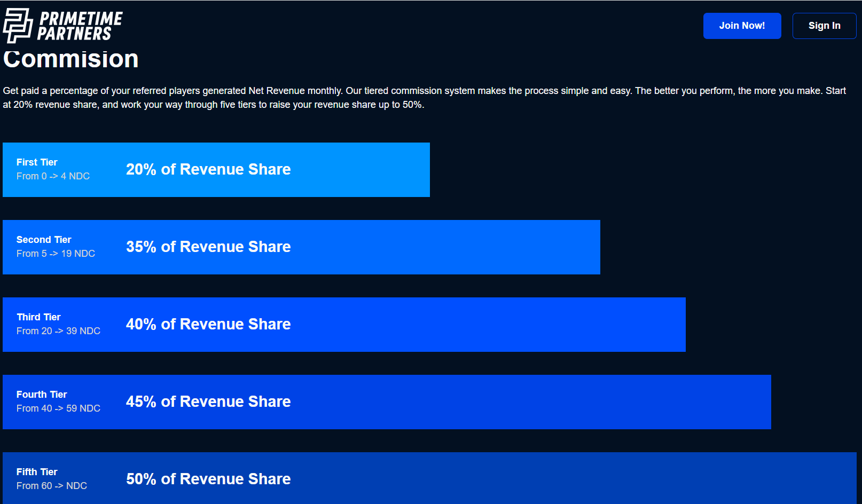Click the From 0 -> 4 NDC range
Image resolution: width=862 pixels, height=504 pixels.
[x=53, y=176]
